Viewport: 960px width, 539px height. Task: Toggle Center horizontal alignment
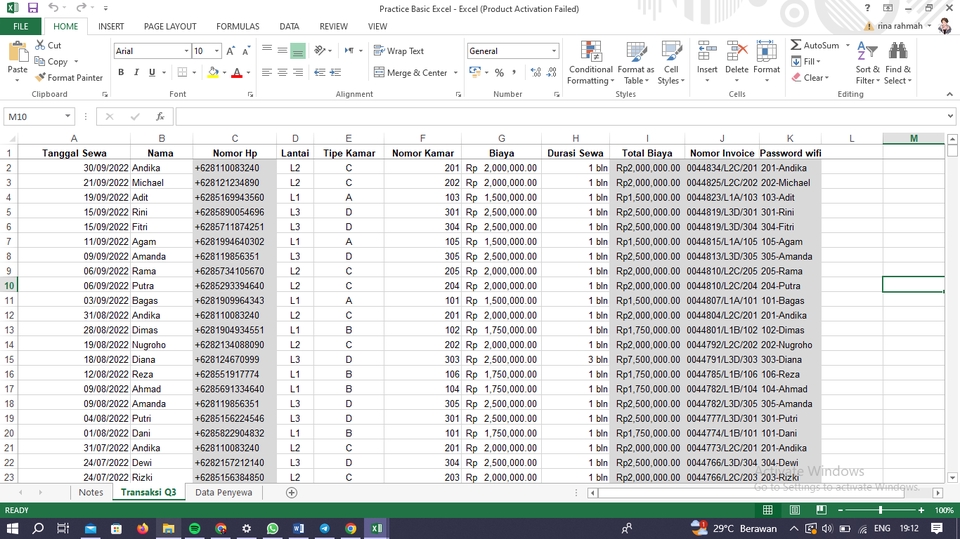point(282,72)
